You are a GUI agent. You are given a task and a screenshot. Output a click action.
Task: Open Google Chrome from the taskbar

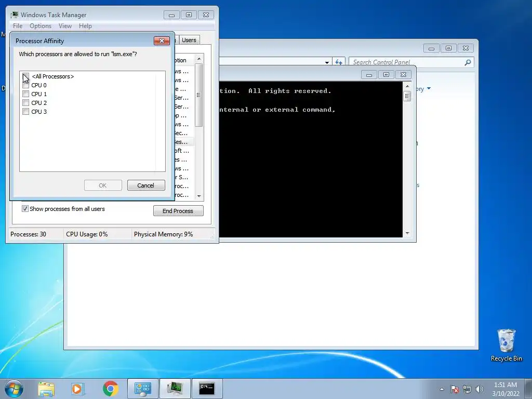point(110,389)
